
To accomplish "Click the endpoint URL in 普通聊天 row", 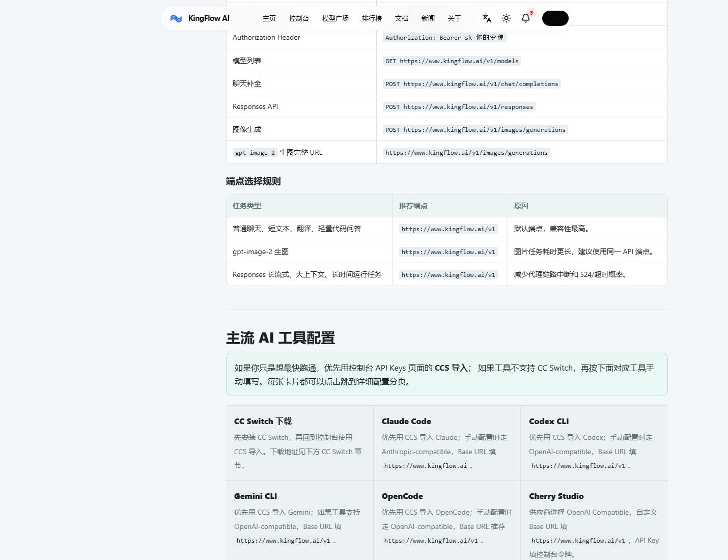I will click(x=449, y=229).
